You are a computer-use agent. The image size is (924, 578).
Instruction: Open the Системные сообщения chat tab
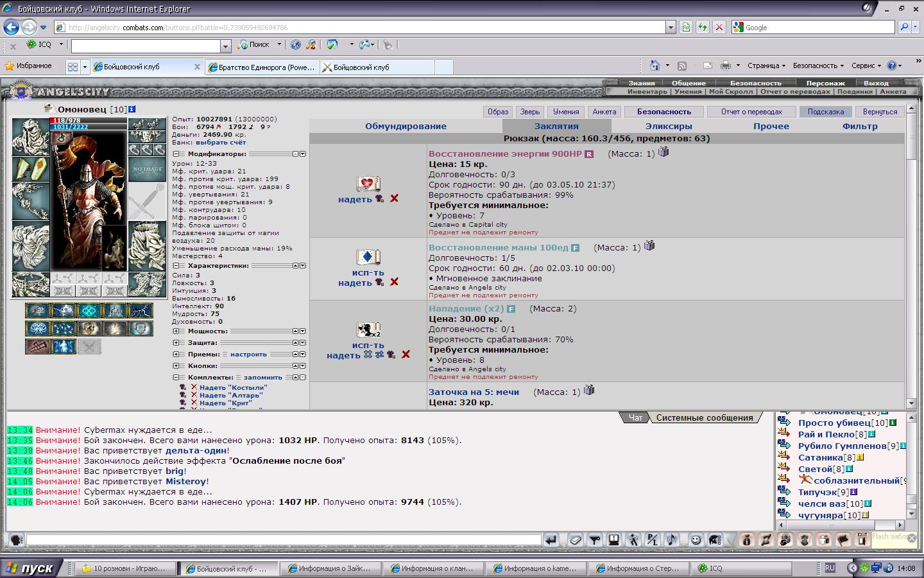point(704,417)
